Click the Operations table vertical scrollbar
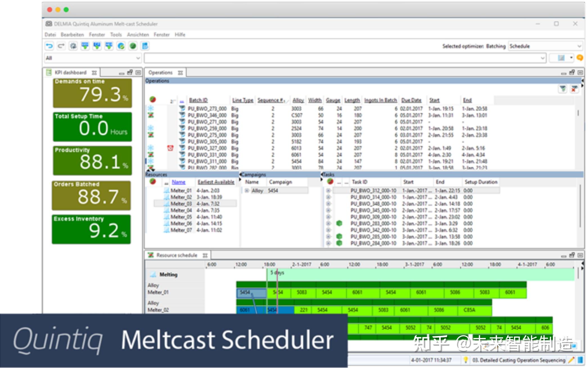This screenshot has width=588, height=368. point(578,113)
